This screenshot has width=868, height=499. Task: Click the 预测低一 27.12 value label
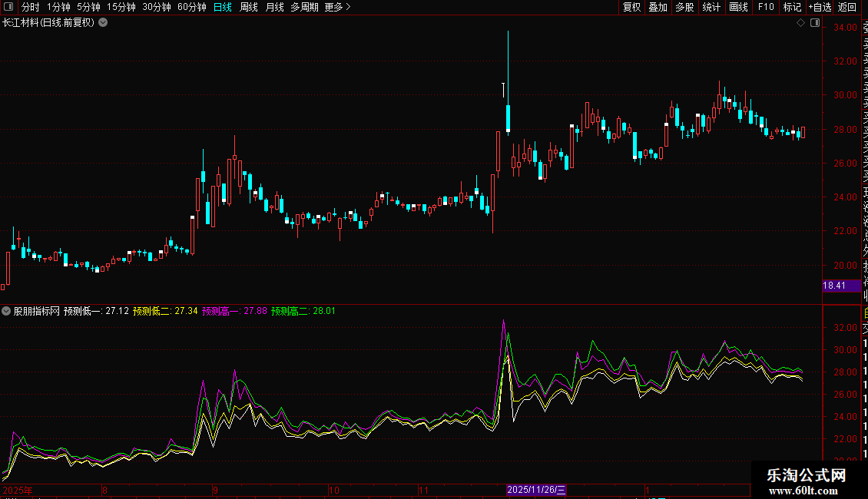pos(96,311)
